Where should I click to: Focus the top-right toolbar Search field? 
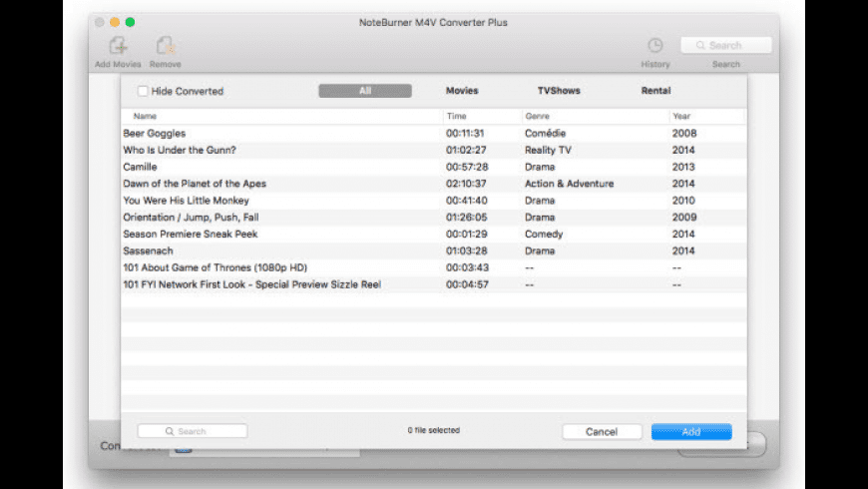click(x=726, y=45)
